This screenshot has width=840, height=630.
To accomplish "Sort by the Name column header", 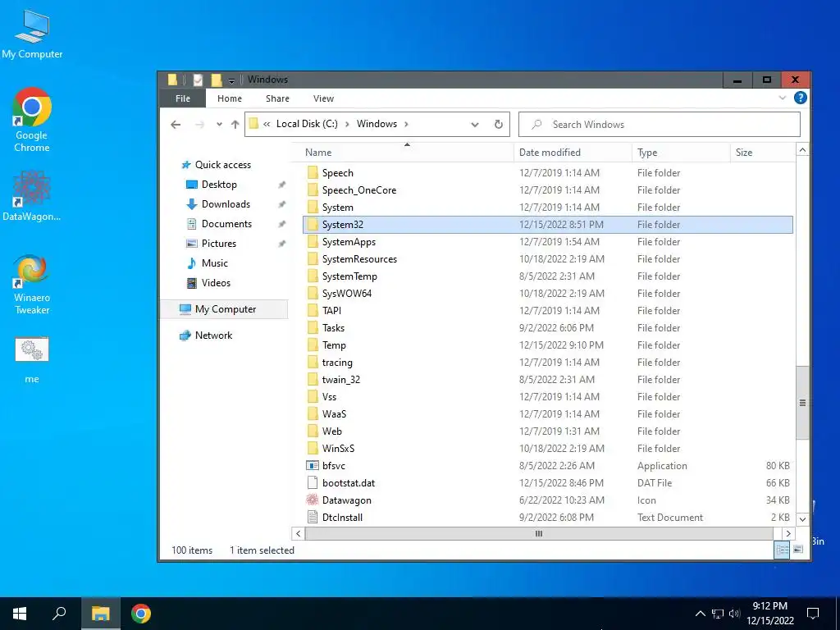I will point(407,152).
